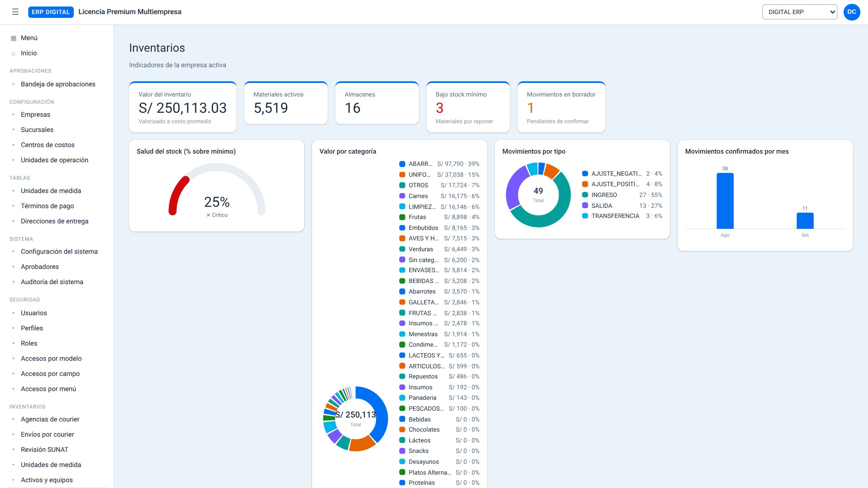Open Auditoría del sistema
Image resolution: width=868 pixels, height=488 pixels.
[52, 282]
